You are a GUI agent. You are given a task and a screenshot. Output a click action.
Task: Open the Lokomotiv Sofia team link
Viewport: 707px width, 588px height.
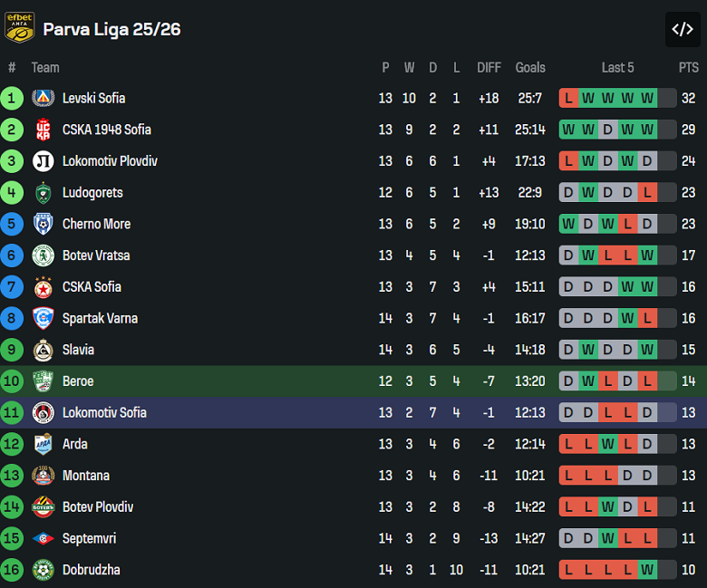(104, 413)
